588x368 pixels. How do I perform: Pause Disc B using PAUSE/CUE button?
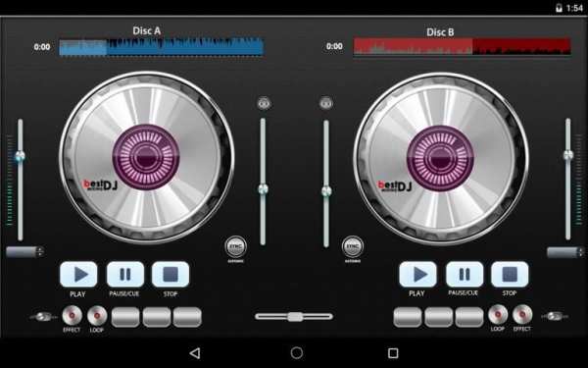pyautogui.click(x=465, y=274)
